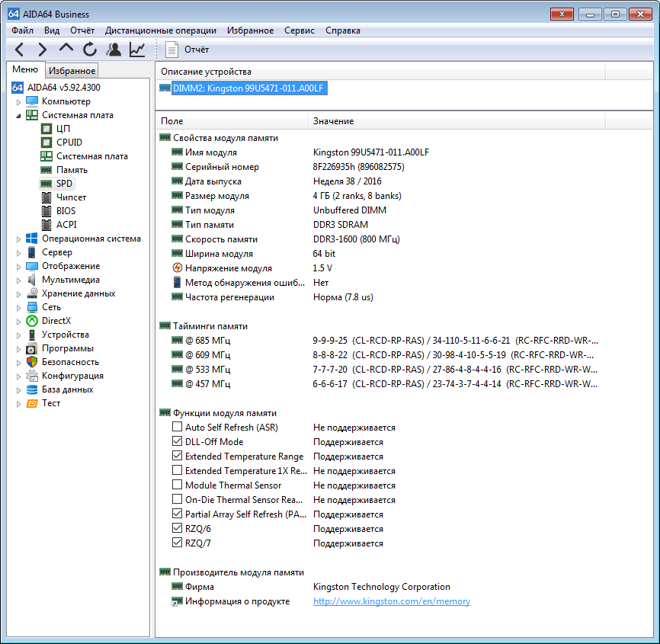
Task: Toggle On-Die Thermal Sensor Rea... checkbox
Action: [x=178, y=499]
